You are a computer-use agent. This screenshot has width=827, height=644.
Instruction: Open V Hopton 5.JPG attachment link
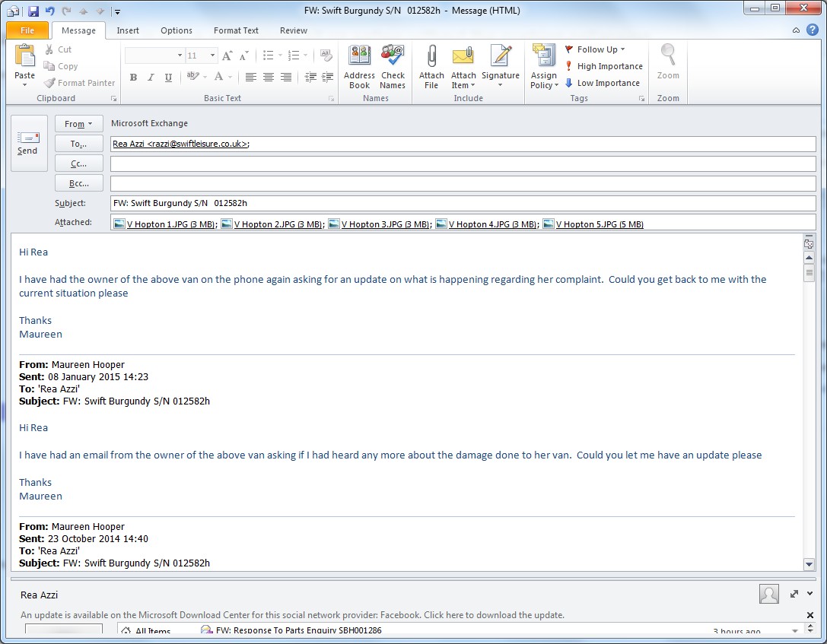pyautogui.click(x=593, y=224)
